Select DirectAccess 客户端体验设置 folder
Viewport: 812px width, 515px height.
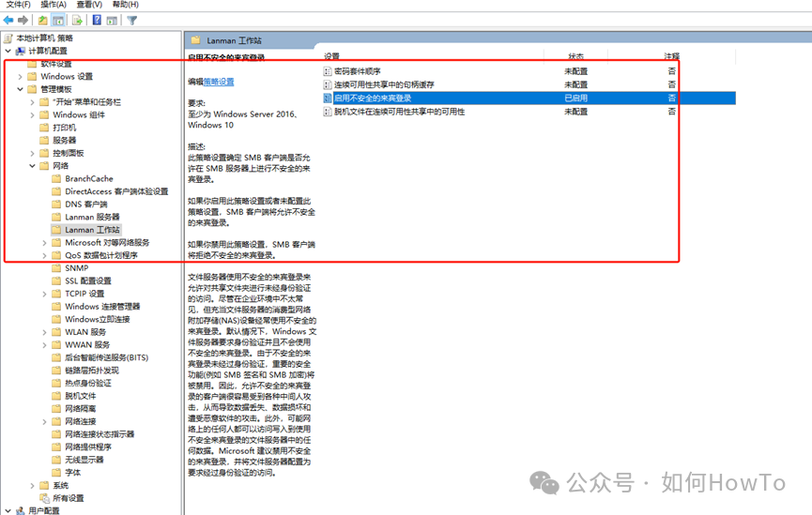tap(116, 191)
